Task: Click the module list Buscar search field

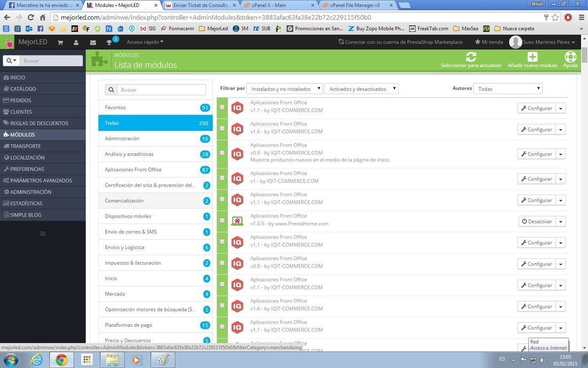Action: click(162, 90)
